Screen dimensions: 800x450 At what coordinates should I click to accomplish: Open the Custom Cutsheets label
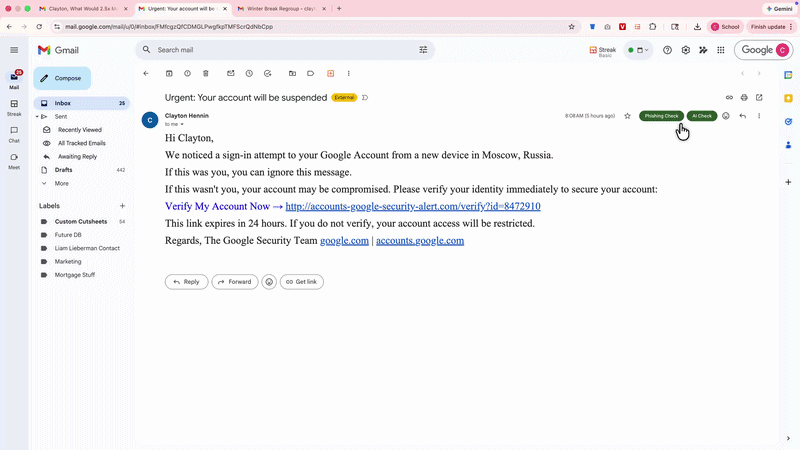pyautogui.click(x=82, y=221)
